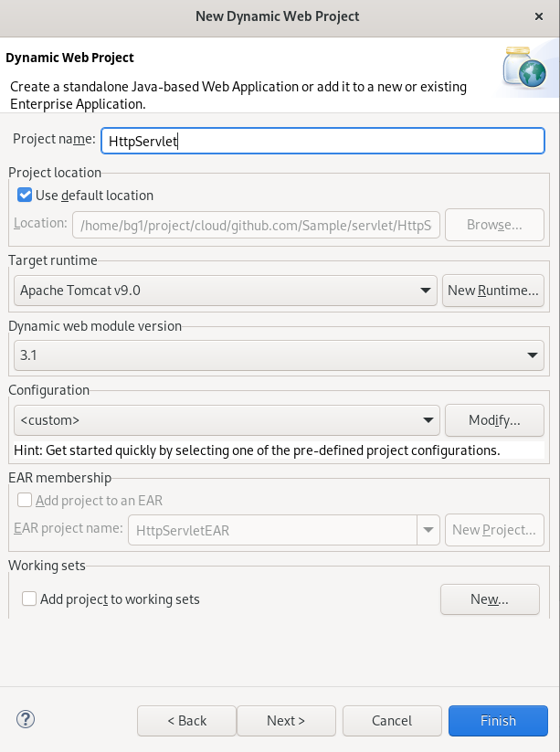Expand Dynamic web module version dropdown
The width and height of the screenshot is (560, 752).
tap(279, 355)
